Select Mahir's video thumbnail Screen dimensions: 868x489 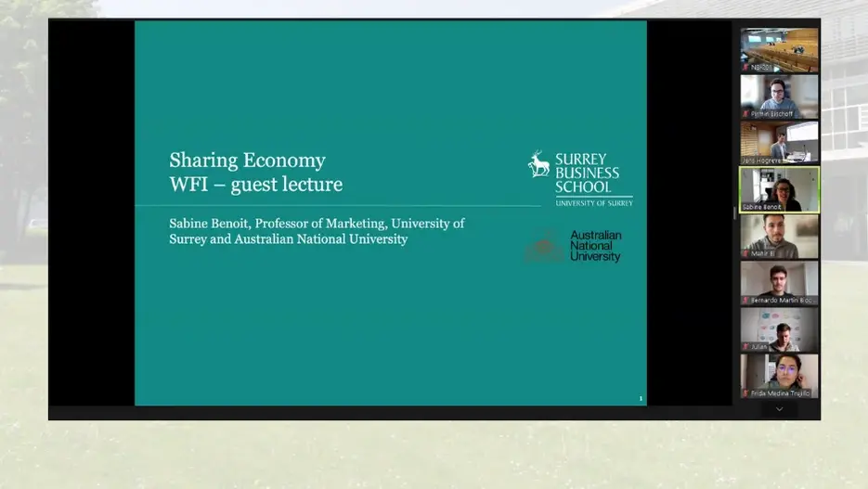click(780, 237)
